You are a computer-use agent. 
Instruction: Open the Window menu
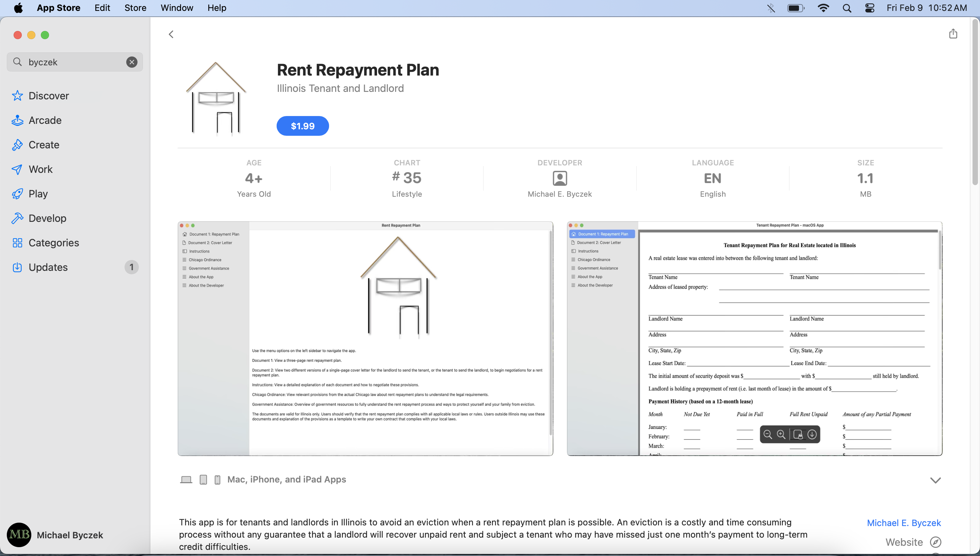point(177,7)
